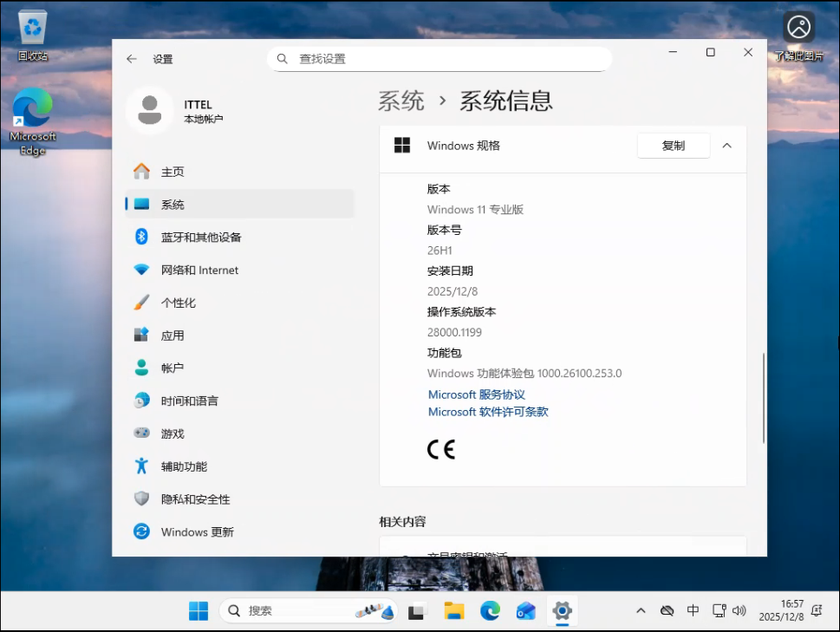Click the System breadcrumb in header

coord(401,101)
